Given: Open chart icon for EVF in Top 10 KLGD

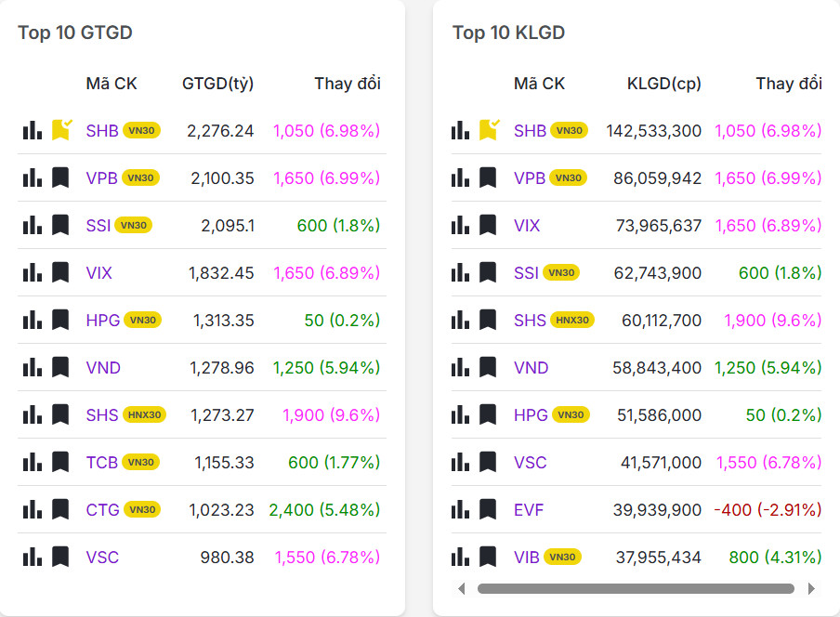Looking at the screenshot, I should pyautogui.click(x=460, y=509).
